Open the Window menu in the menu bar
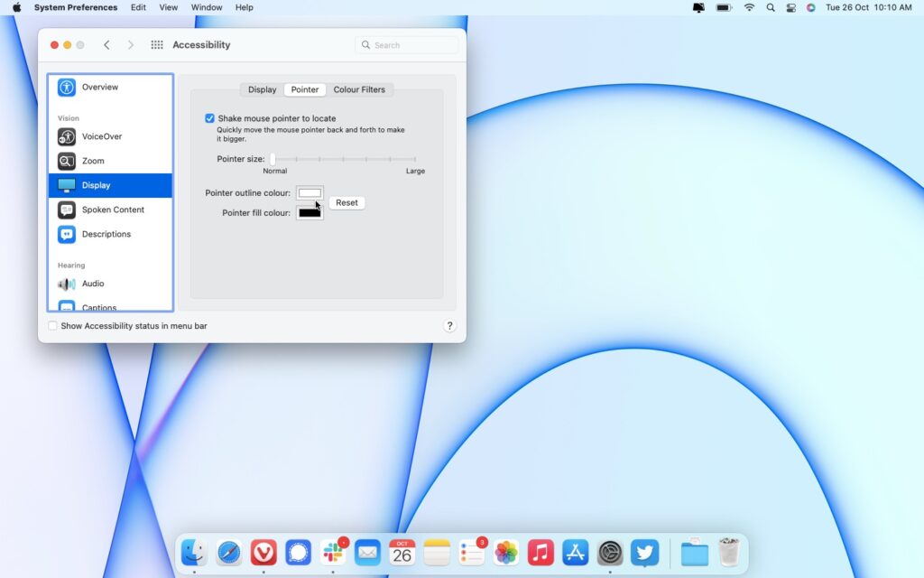The width and height of the screenshot is (924, 578). (207, 7)
